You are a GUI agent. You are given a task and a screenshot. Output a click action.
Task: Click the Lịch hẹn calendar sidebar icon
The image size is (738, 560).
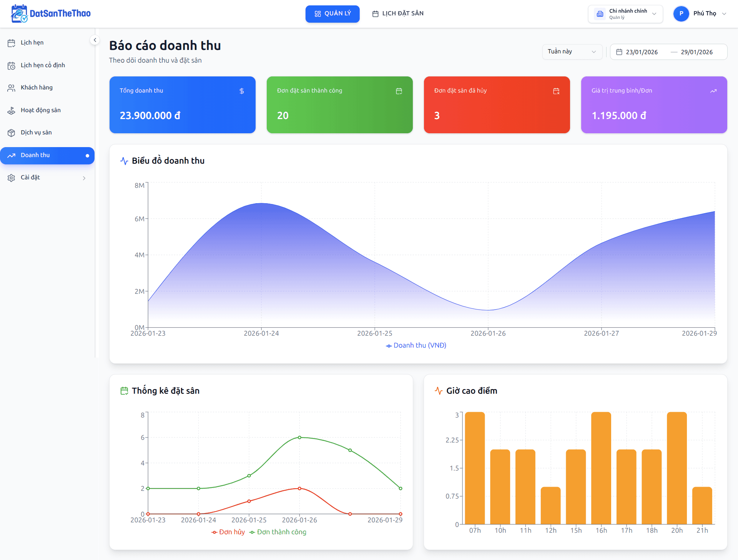[12, 43]
